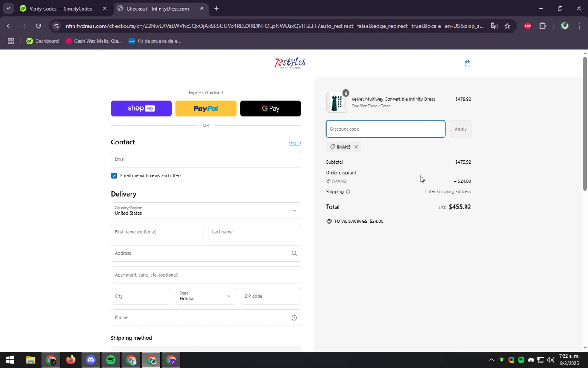The height and width of the screenshot is (368, 588).
Task: Open the Kit de prueba bookmark
Action: click(x=155, y=41)
